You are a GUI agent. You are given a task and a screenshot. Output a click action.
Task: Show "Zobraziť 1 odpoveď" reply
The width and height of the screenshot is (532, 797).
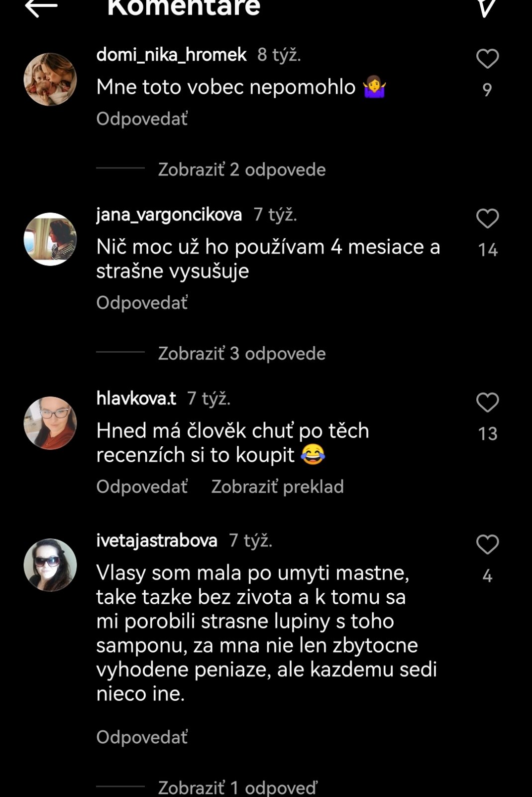(x=237, y=788)
